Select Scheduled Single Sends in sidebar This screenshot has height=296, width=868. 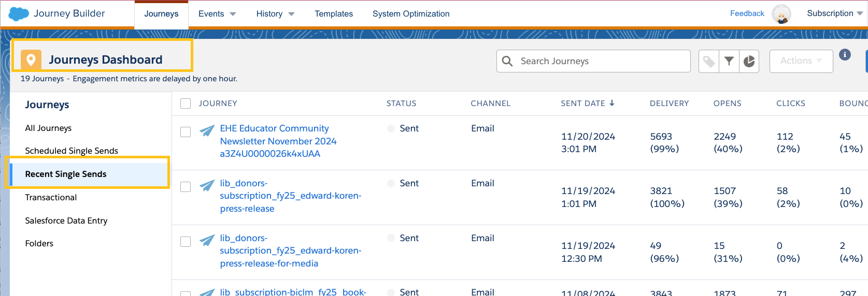72,151
